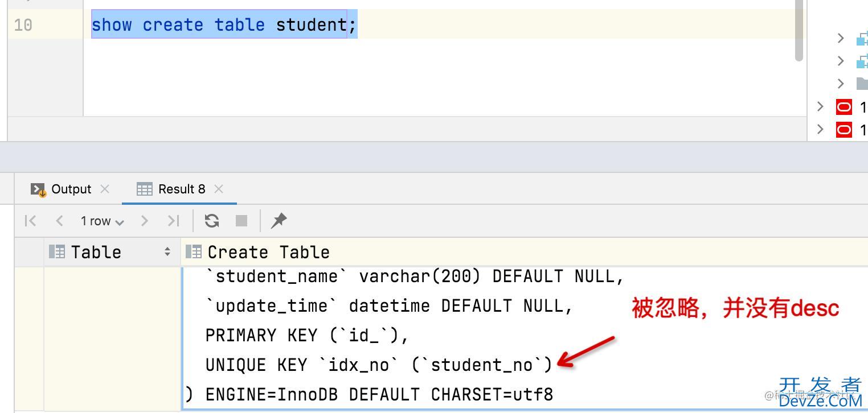The image size is (868, 413).
Task: Switch to the Output tab
Action: (x=69, y=189)
